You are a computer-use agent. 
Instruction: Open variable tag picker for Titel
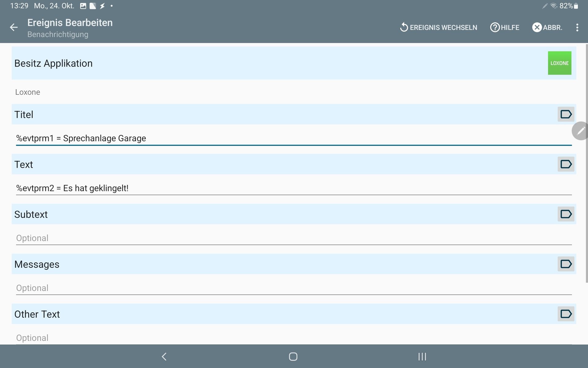[566, 114]
